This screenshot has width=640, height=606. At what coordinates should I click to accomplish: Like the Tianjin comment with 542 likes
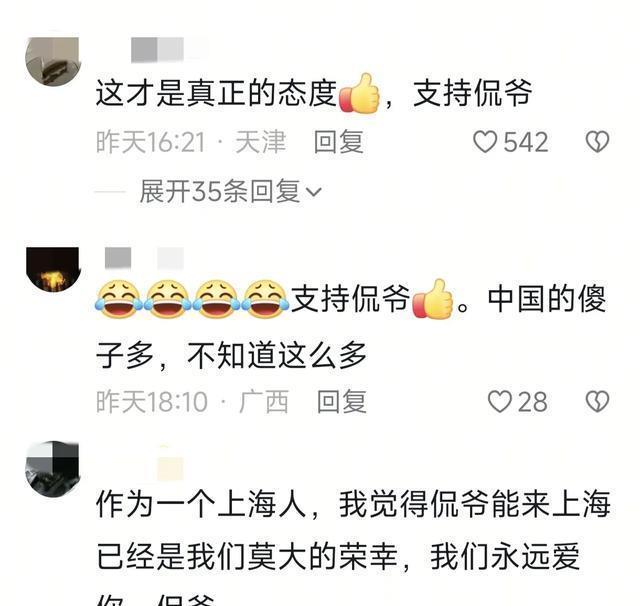tap(485, 142)
